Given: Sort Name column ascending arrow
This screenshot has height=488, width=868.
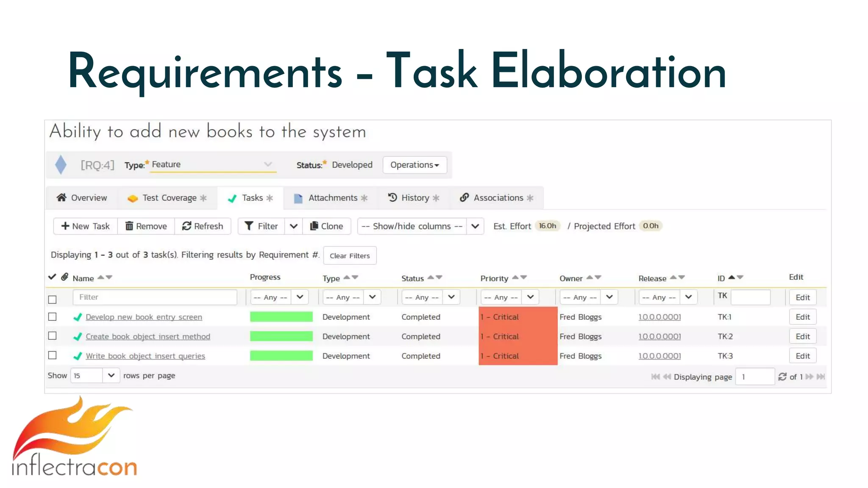Looking at the screenshot, I should tap(100, 277).
